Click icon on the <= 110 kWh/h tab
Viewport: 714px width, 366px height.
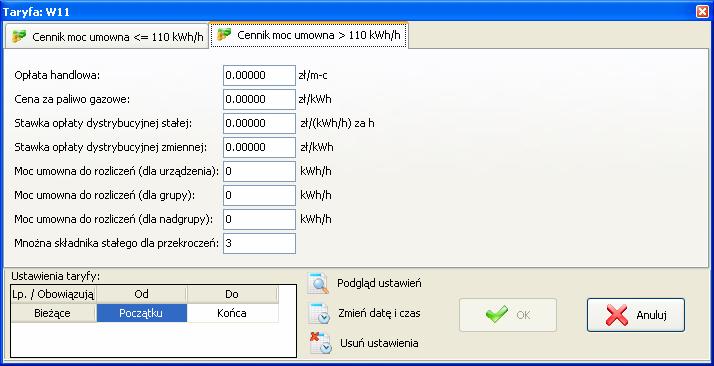(19, 36)
